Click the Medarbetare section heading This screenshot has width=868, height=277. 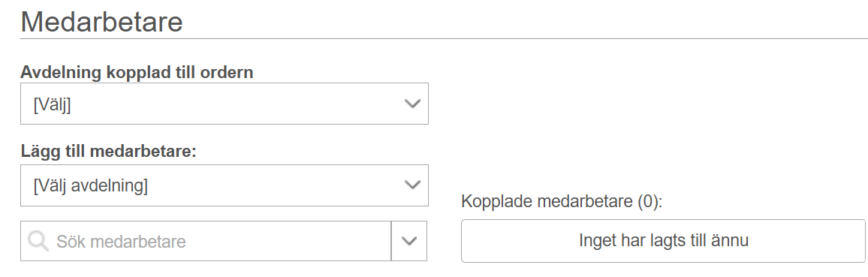102,22
